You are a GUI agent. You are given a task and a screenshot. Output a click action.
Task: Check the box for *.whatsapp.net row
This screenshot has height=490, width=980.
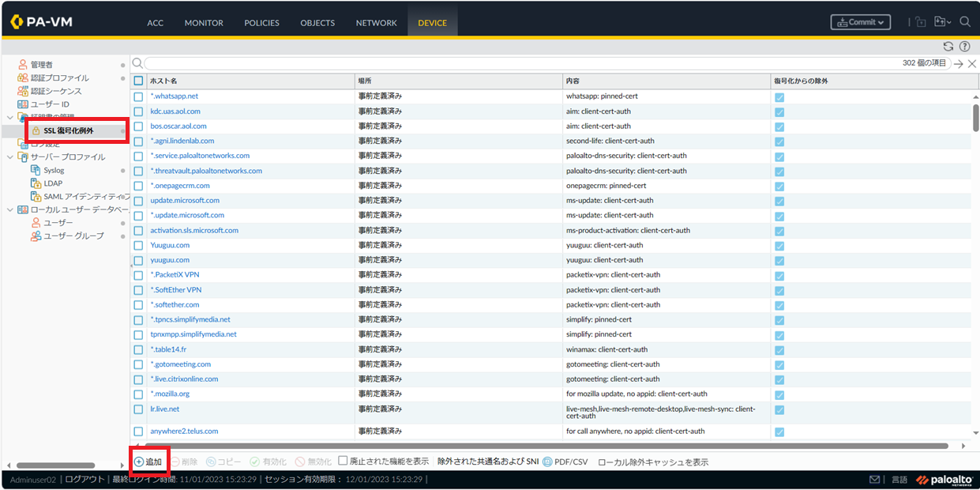tap(138, 96)
